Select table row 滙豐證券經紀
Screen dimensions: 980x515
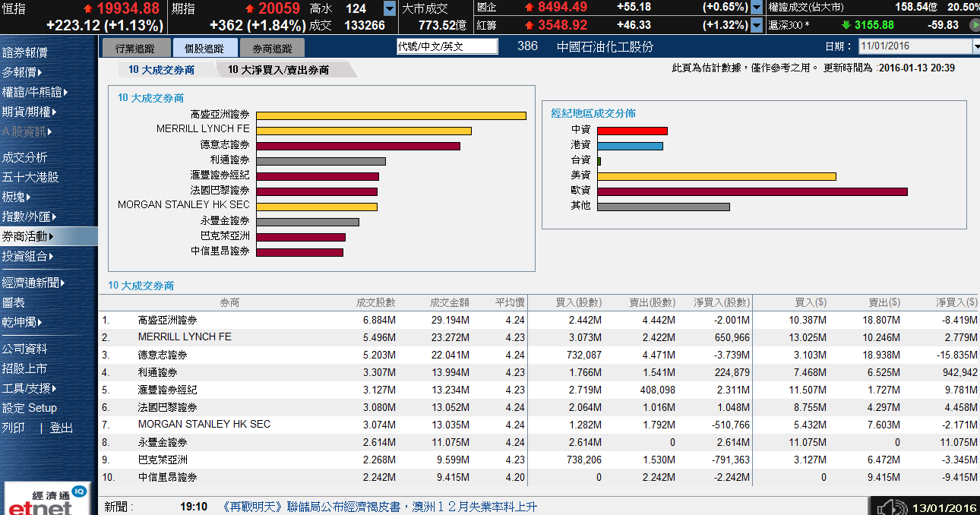point(539,390)
